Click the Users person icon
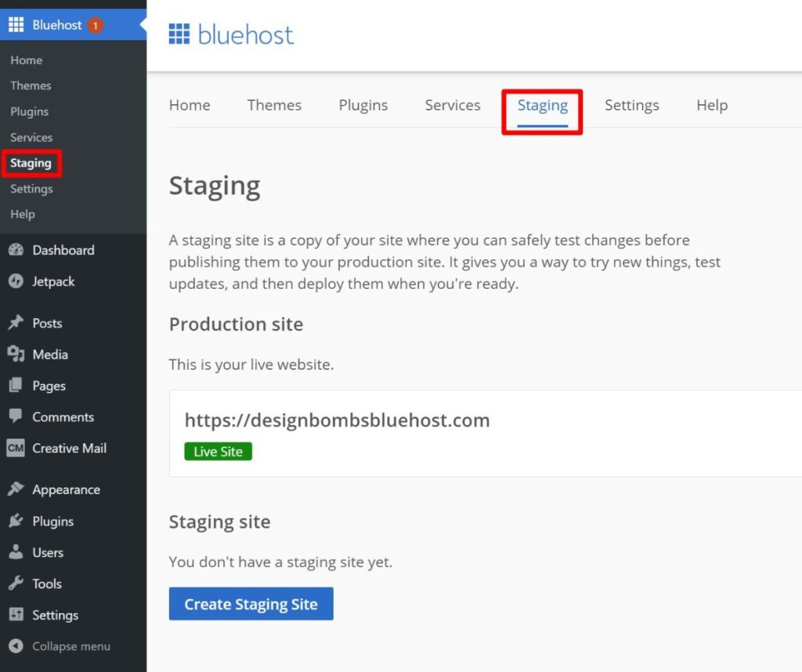Viewport: 802px width, 672px height. (x=18, y=551)
